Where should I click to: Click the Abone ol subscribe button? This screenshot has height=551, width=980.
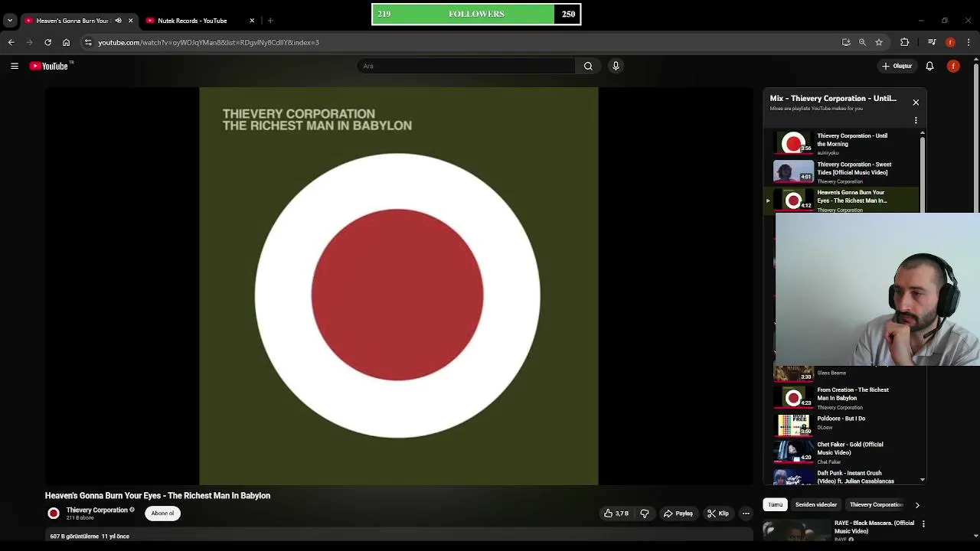(162, 514)
